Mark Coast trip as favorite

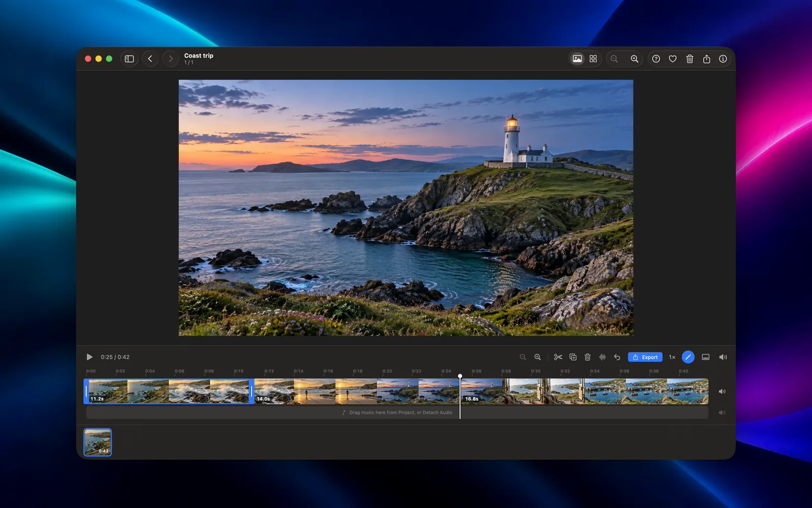coord(672,59)
